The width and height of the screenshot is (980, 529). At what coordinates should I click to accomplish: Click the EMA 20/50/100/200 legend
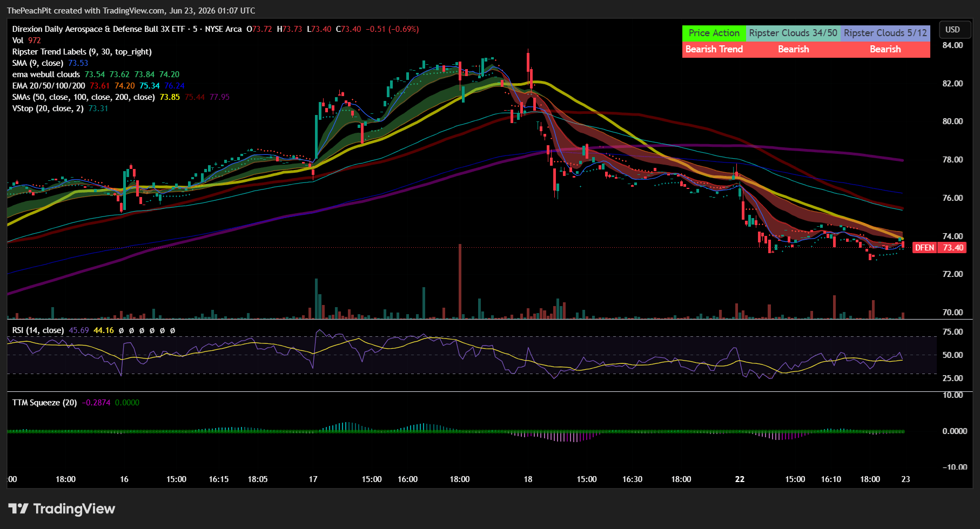click(x=98, y=86)
